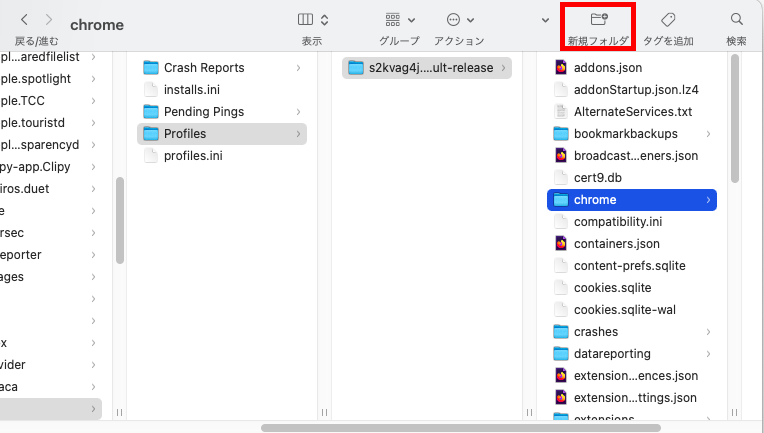Click the tag icon for タグを追加
Image resolution: width=764 pixels, height=433 pixels.
tap(668, 19)
